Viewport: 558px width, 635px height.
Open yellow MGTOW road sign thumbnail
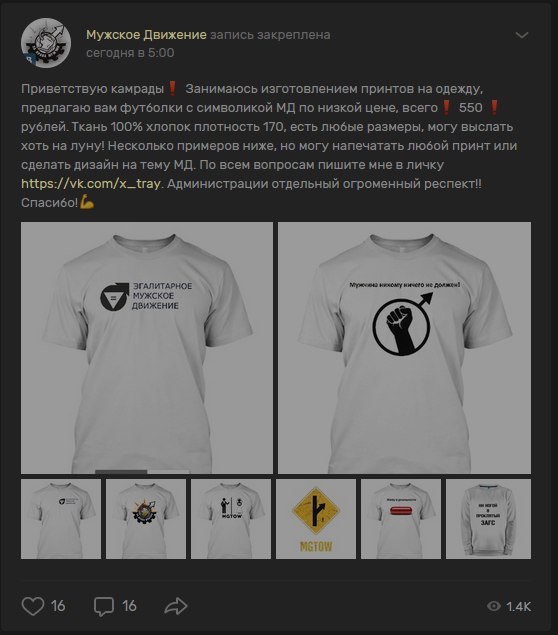(x=316, y=519)
